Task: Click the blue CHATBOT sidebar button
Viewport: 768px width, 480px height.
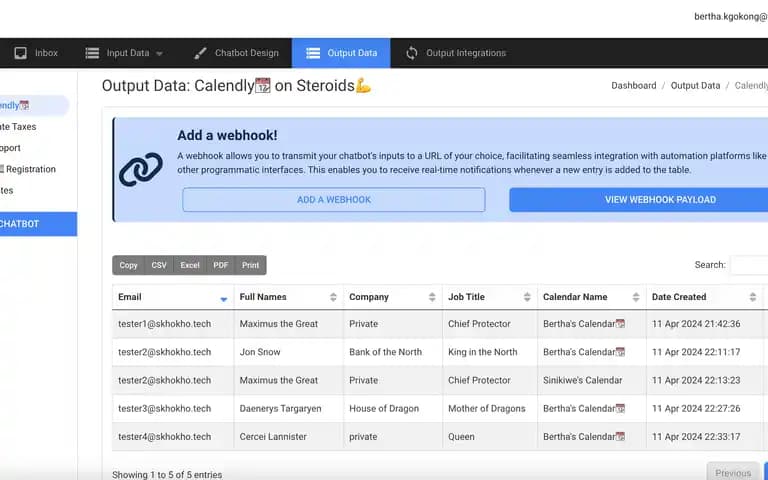Action: [38, 224]
